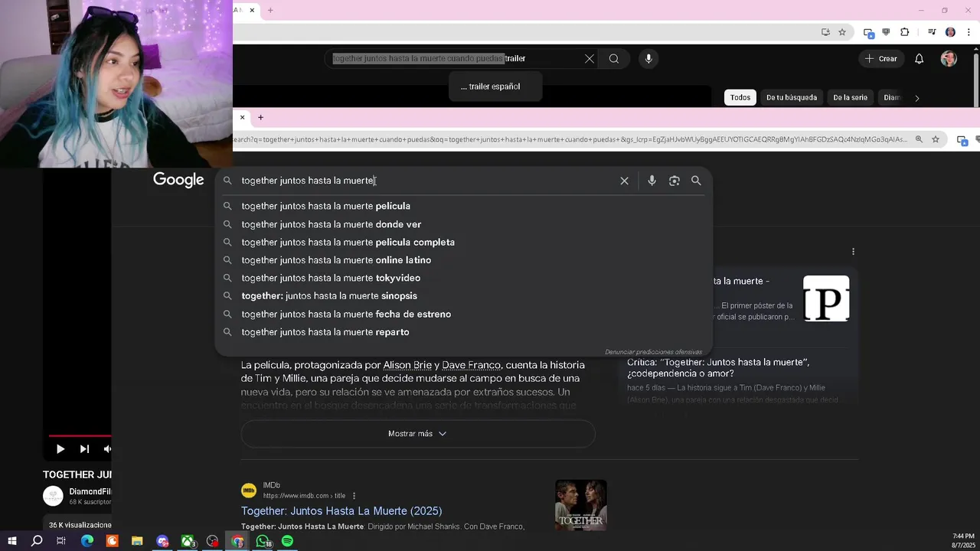Click Denunciar predicciones ofensivas link
The height and width of the screenshot is (551, 980).
653,352
